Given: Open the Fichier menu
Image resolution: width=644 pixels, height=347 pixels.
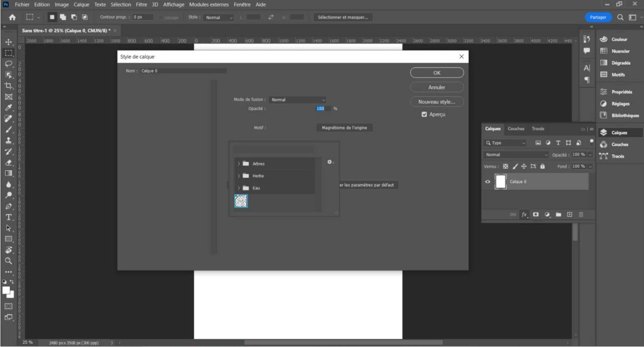Looking at the screenshot, I should click(23, 4).
